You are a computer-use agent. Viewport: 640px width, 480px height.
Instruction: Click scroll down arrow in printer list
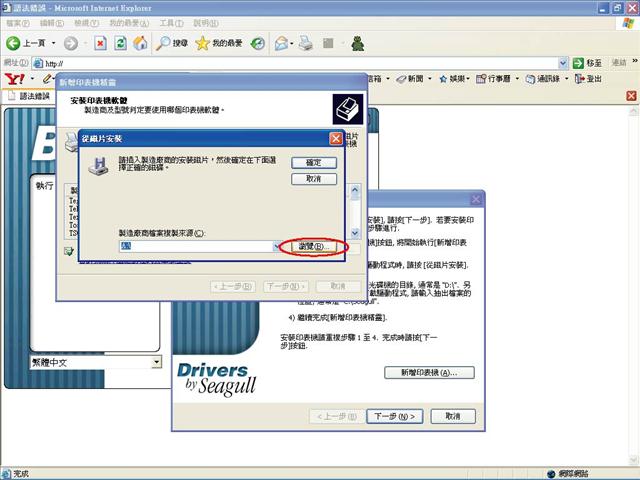355,233
